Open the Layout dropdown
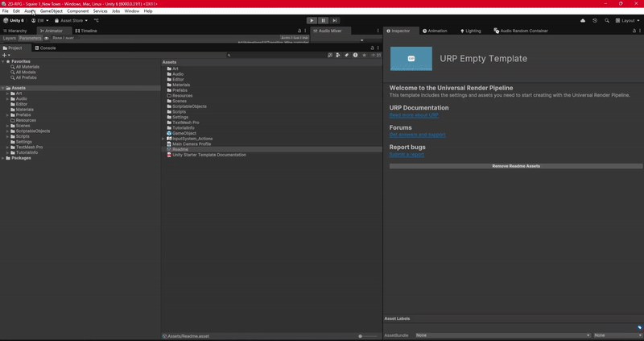The width and height of the screenshot is (644, 341). tap(628, 21)
